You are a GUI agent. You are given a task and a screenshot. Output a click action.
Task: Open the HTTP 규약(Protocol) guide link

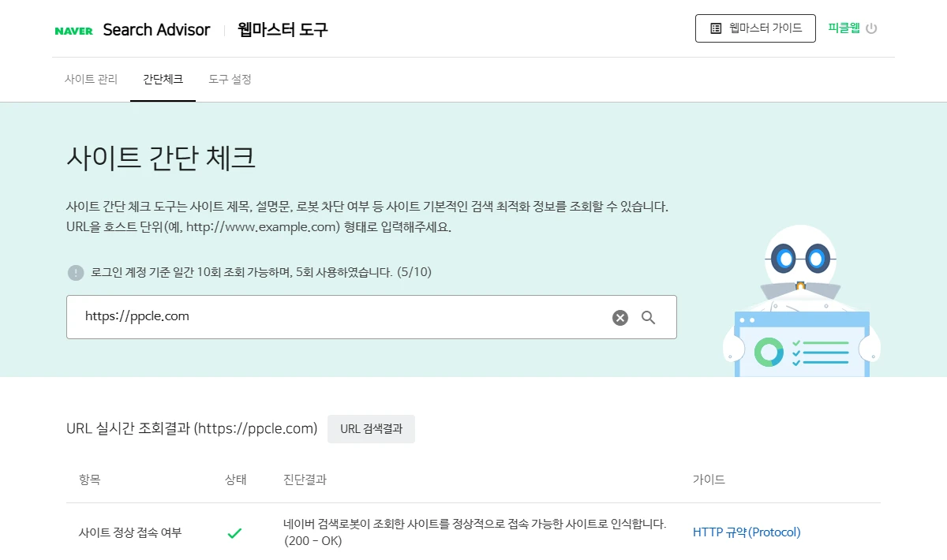747,532
